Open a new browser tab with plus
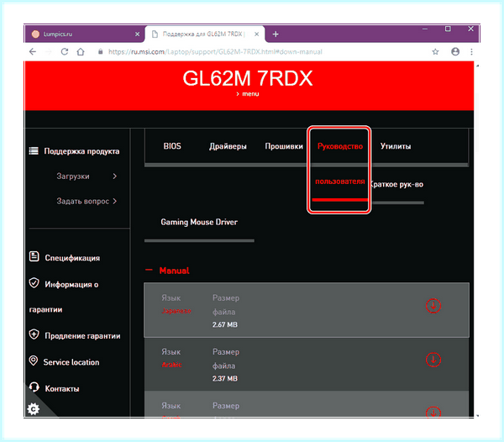 click(276, 34)
